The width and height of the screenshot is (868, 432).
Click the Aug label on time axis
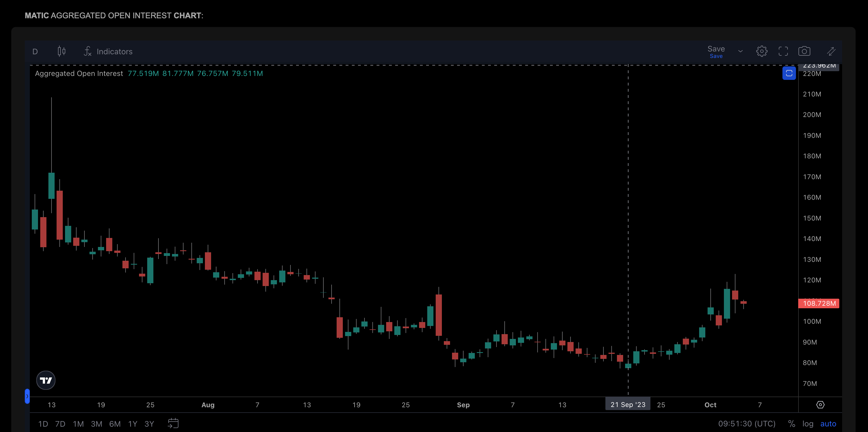(x=208, y=405)
